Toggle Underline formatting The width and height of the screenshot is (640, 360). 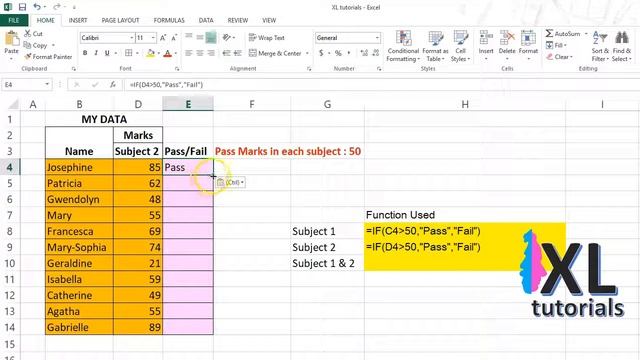pos(107,53)
